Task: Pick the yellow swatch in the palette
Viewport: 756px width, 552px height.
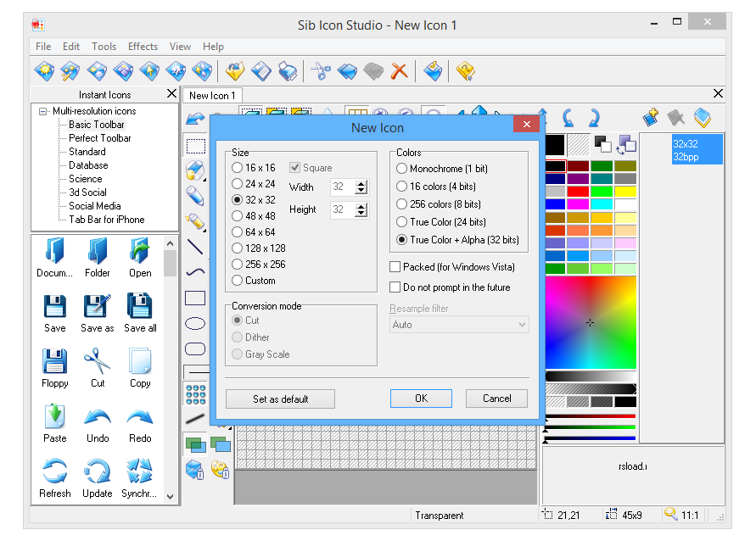Action: coord(625,192)
